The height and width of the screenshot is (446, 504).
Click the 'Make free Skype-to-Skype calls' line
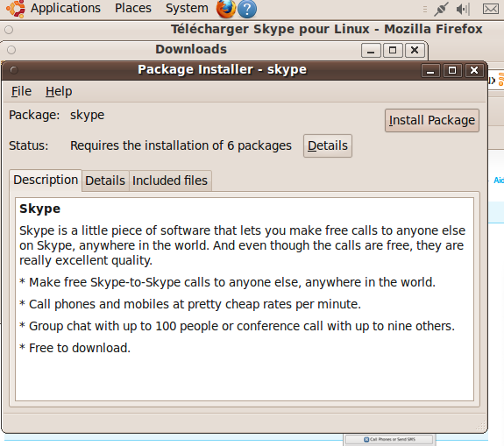(228, 282)
